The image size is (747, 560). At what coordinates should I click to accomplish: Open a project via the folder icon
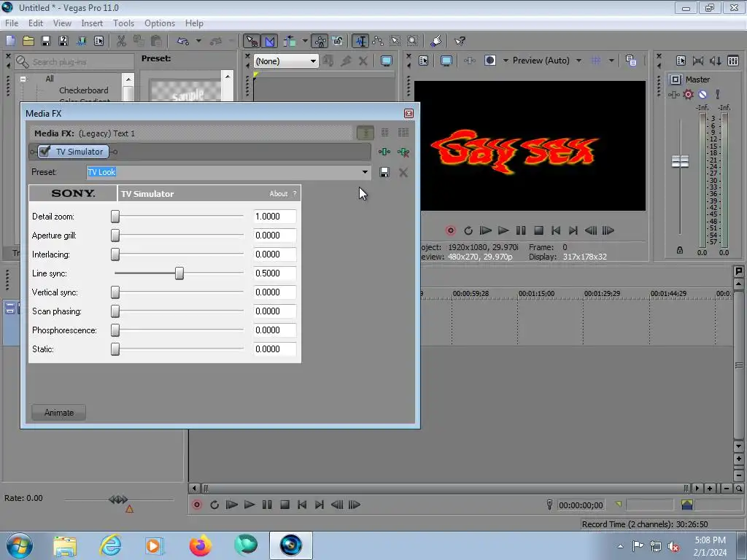click(x=28, y=41)
